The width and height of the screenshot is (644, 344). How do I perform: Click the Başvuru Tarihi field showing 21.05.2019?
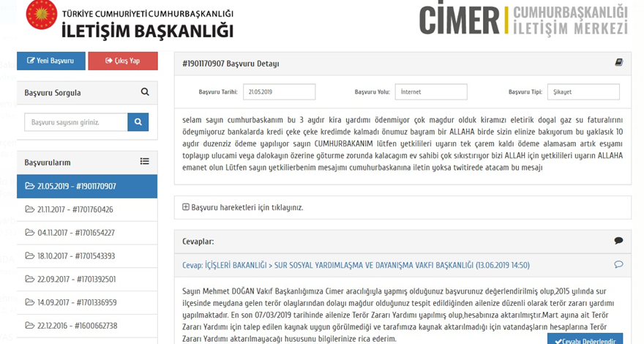[280, 92]
